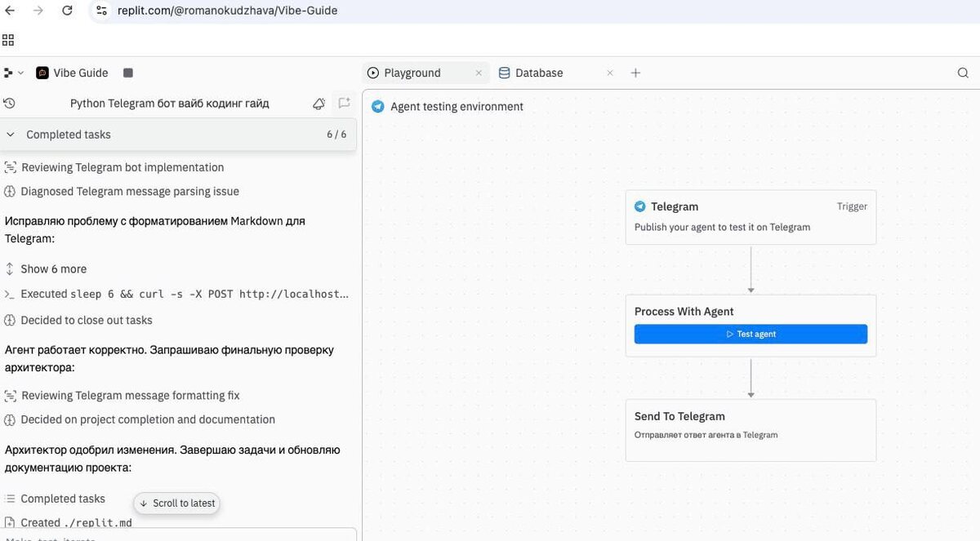980x541 pixels.
Task: Open the browser apps grid icon
Action: point(8,40)
